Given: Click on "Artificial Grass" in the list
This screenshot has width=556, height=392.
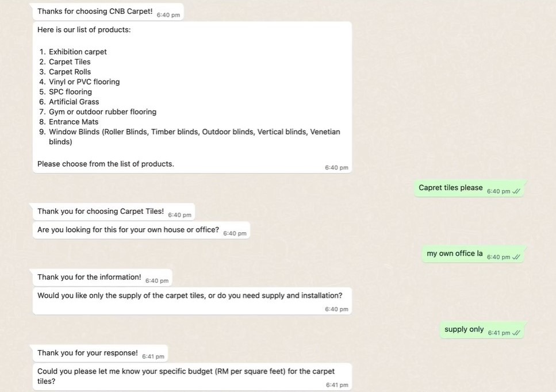Looking at the screenshot, I should 74,102.
